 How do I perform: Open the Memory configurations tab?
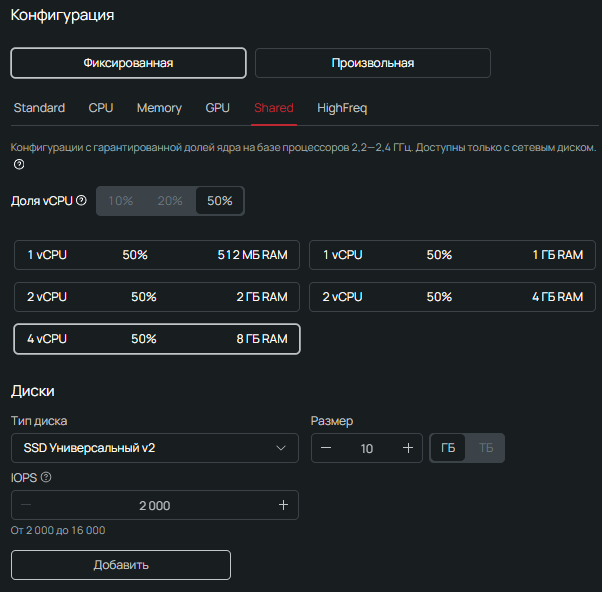point(159,108)
